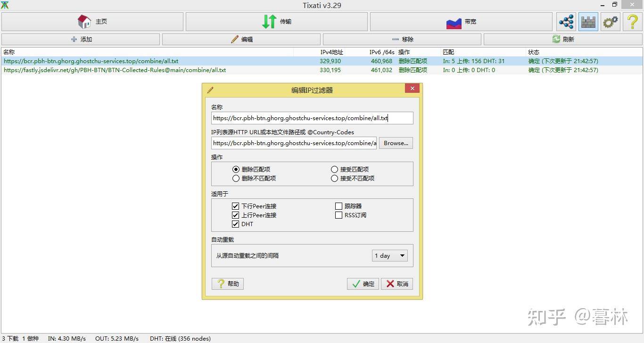Select the fastly.jsdelivr.net filter row

click(x=322, y=70)
